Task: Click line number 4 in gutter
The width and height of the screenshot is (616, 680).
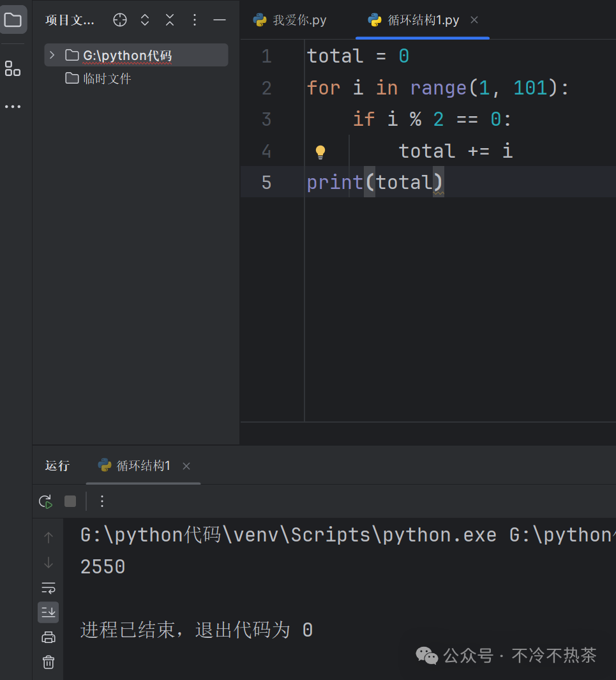Action: tap(267, 151)
